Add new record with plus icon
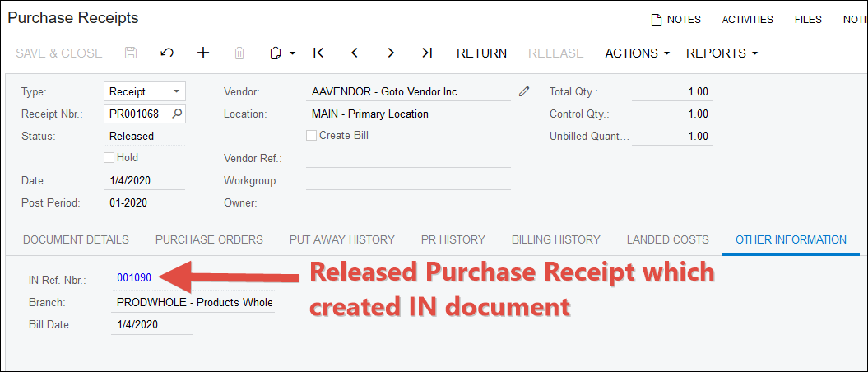868x372 pixels. coord(203,53)
